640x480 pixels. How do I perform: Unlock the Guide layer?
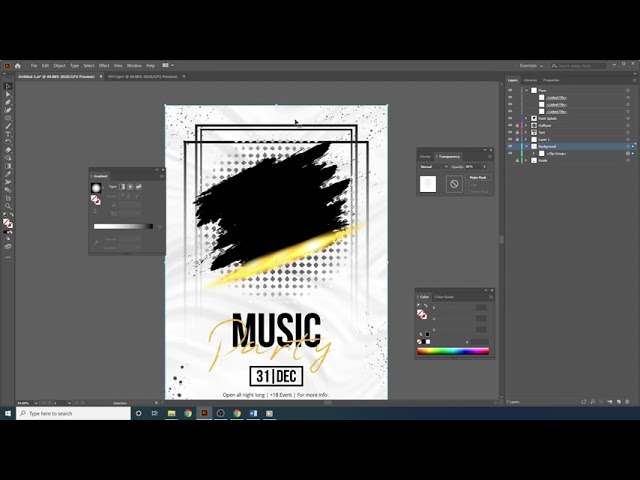(x=517, y=160)
